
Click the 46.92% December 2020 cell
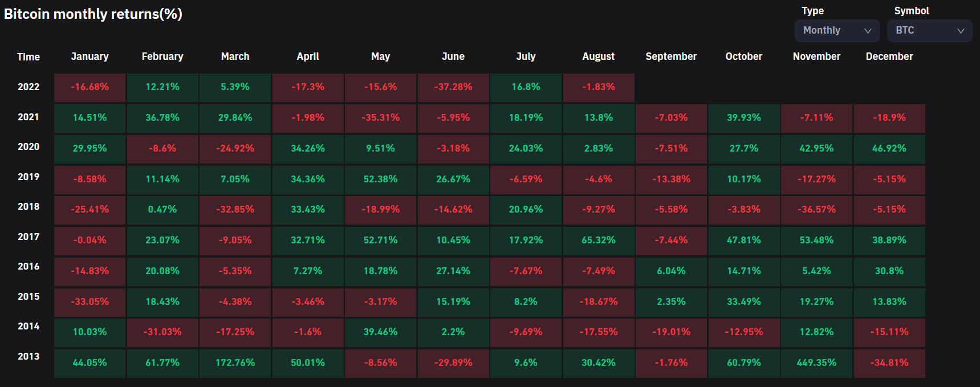point(889,149)
